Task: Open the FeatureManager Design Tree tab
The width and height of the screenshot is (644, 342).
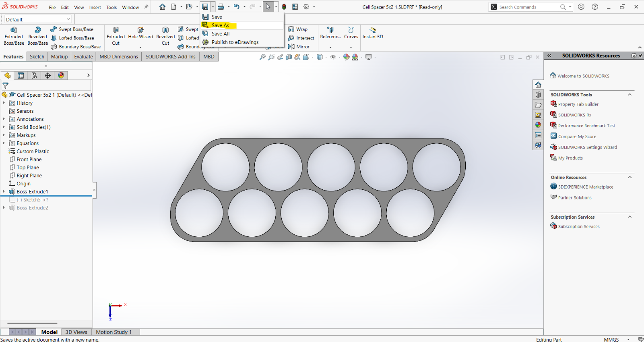Action: click(7, 75)
